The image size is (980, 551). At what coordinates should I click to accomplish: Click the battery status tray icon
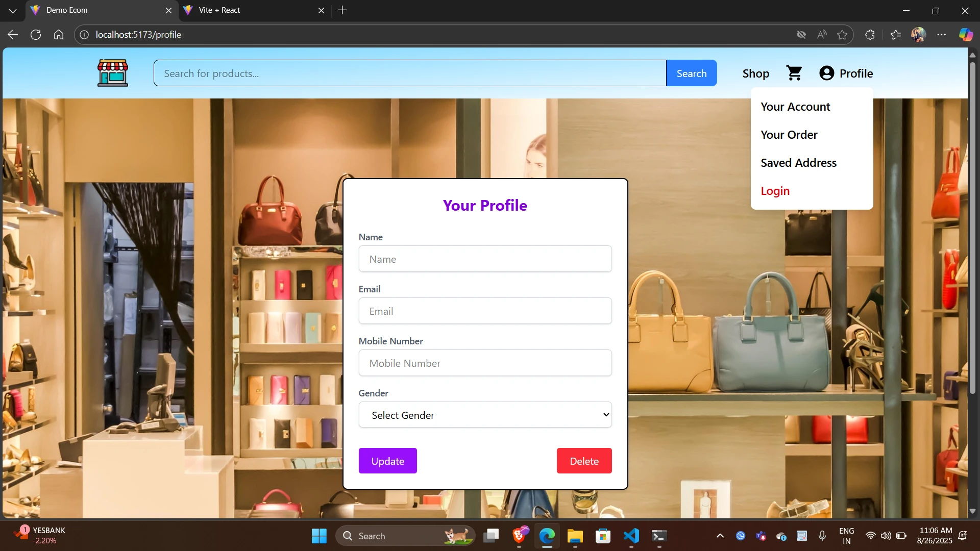point(901,536)
